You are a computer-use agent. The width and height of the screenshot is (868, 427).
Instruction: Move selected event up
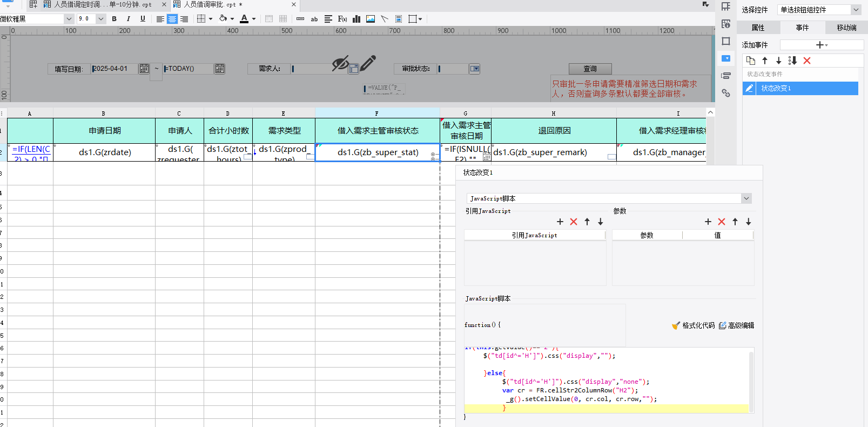[x=765, y=61]
